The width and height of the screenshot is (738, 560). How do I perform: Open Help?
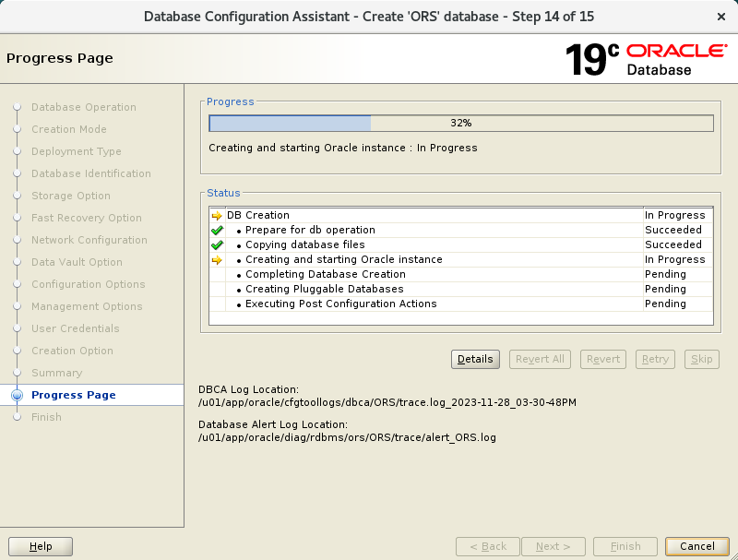pyautogui.click(x=41, y=546)
